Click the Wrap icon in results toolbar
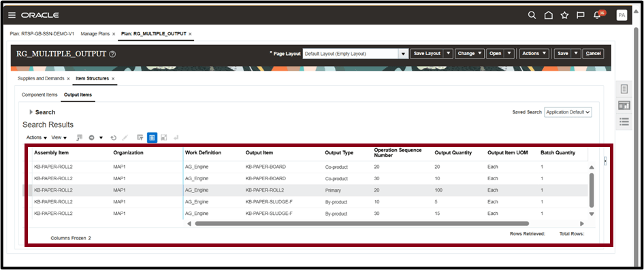644x270 pixels. [x=176, y=138]
